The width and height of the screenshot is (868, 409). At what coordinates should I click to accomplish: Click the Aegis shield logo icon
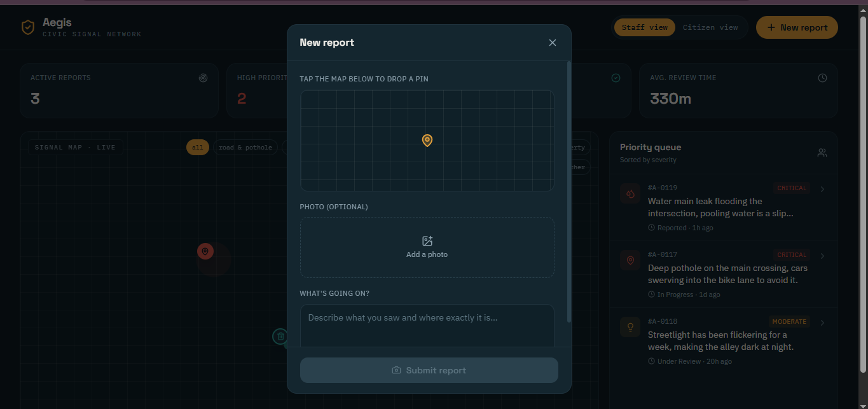pos(27,27)
